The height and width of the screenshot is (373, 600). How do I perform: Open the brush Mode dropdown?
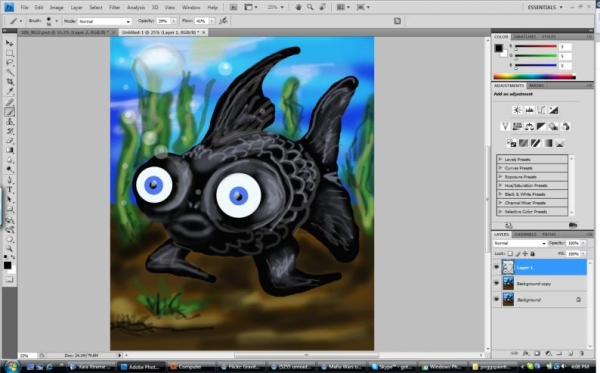coord(104,21)
